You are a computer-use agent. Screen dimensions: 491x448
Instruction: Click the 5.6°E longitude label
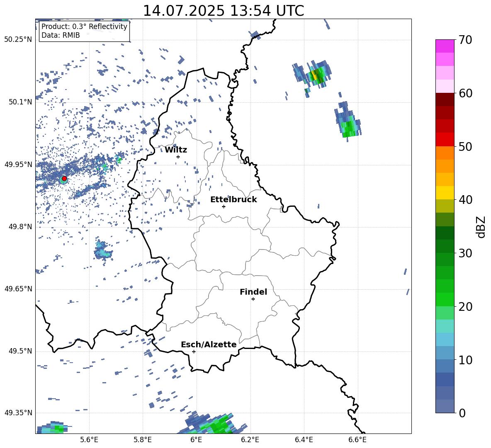89,440
